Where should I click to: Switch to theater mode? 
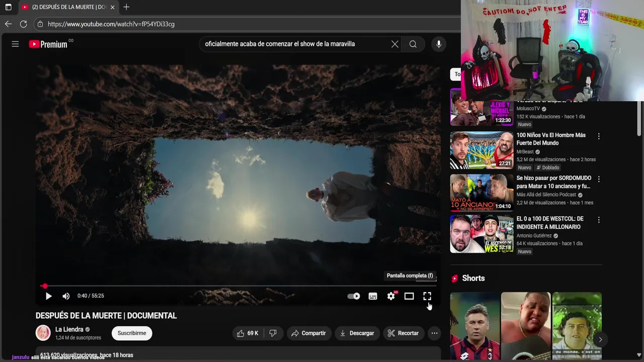coord(409,296)
